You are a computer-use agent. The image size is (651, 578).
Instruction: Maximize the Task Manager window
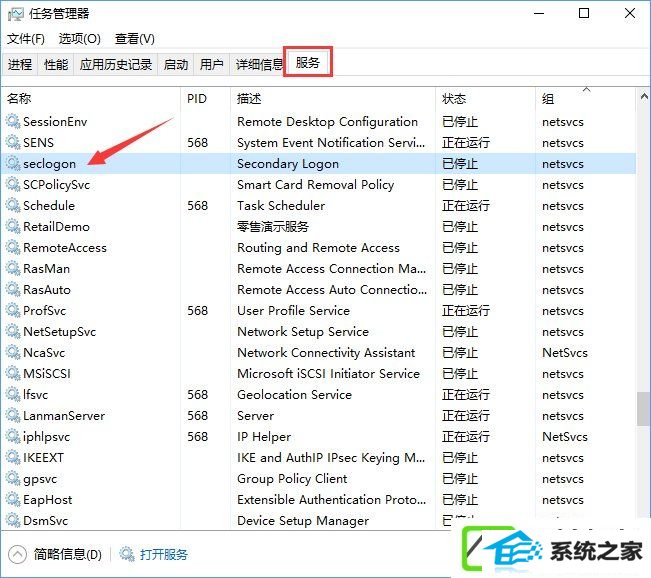point(584,13)
